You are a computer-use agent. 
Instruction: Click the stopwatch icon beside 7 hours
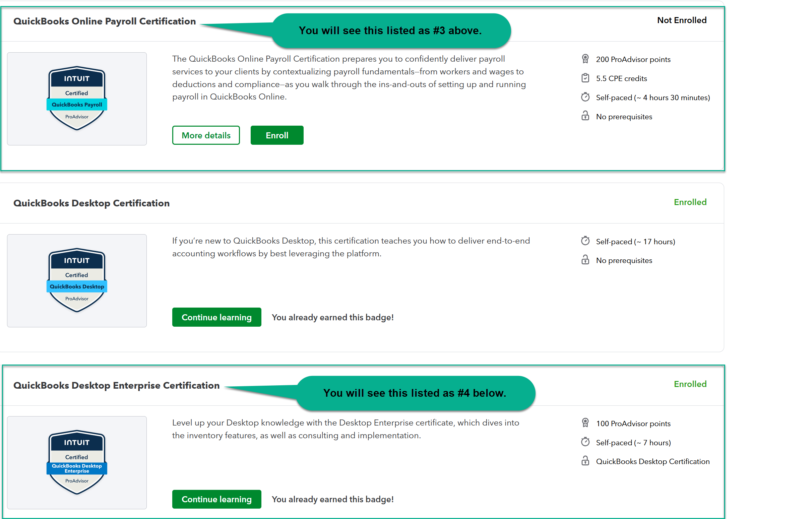coord(585,442)
